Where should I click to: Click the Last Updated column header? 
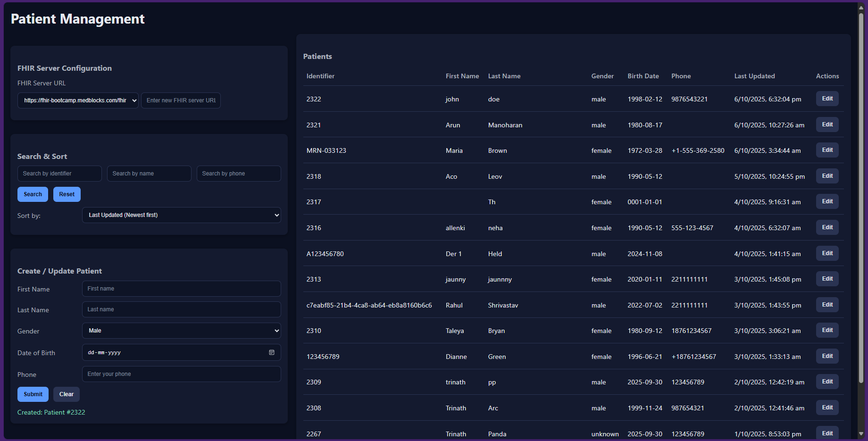tap(754, 76)
